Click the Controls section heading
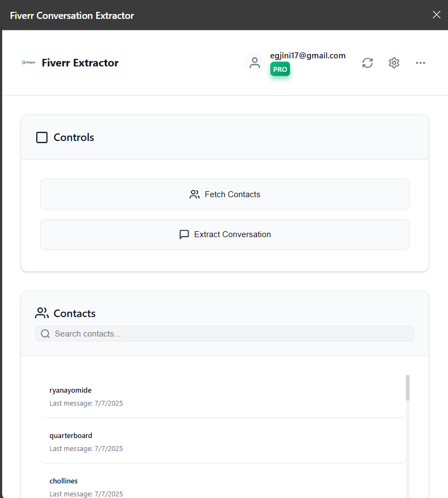448x498 pixels. tap(73, 138)
